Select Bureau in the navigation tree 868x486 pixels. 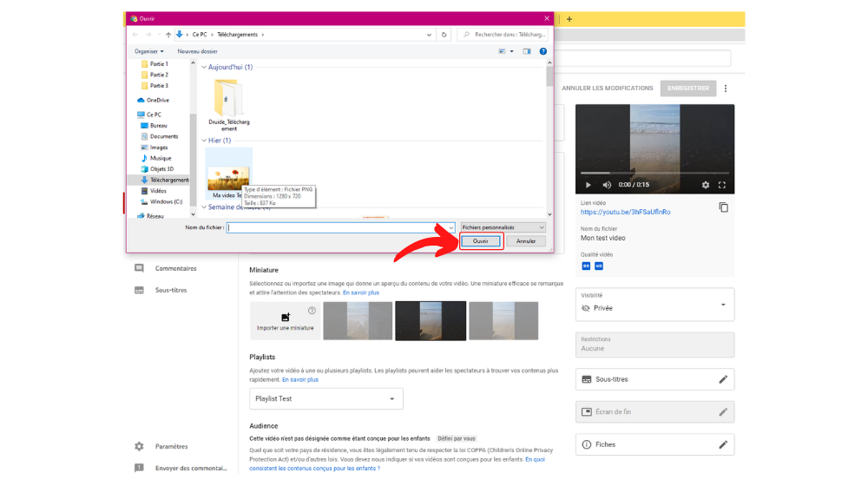pos(154,126)
